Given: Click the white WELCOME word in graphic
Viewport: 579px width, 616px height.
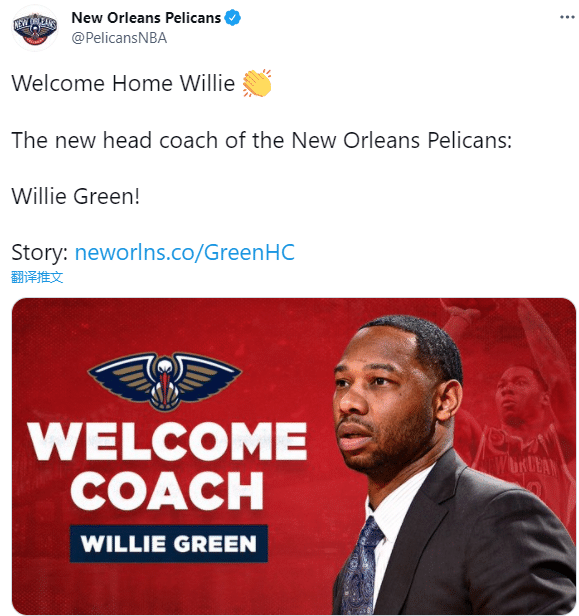Looking at the screenshot, I should [x=167, y=441].
